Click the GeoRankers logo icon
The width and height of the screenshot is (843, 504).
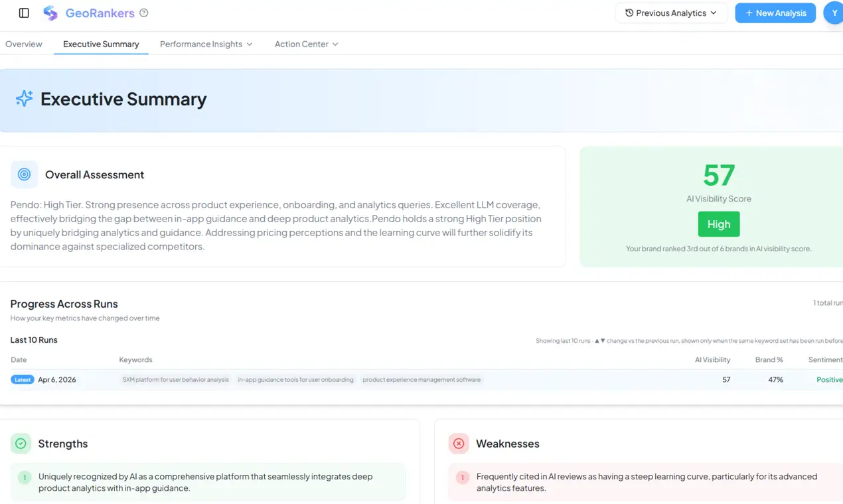click(x=50, y=13)
